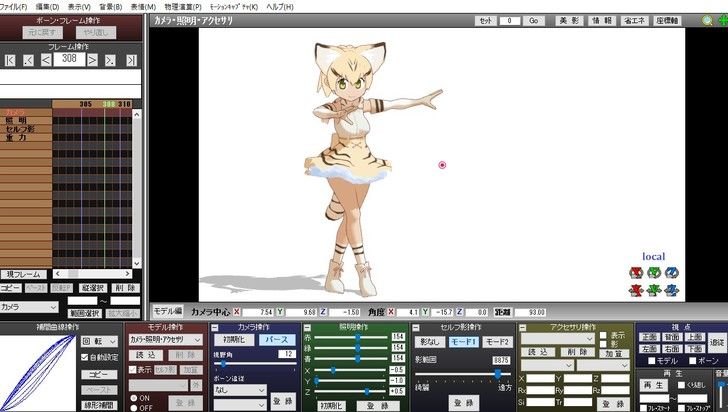Click the Go button
Screen dimensions: 728x412
(533, 21)
